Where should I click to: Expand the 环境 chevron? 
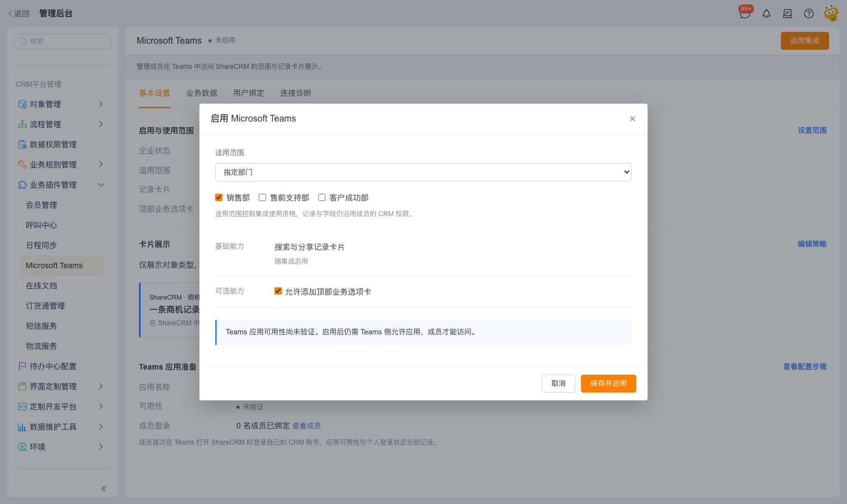click(x=101, y=447)
